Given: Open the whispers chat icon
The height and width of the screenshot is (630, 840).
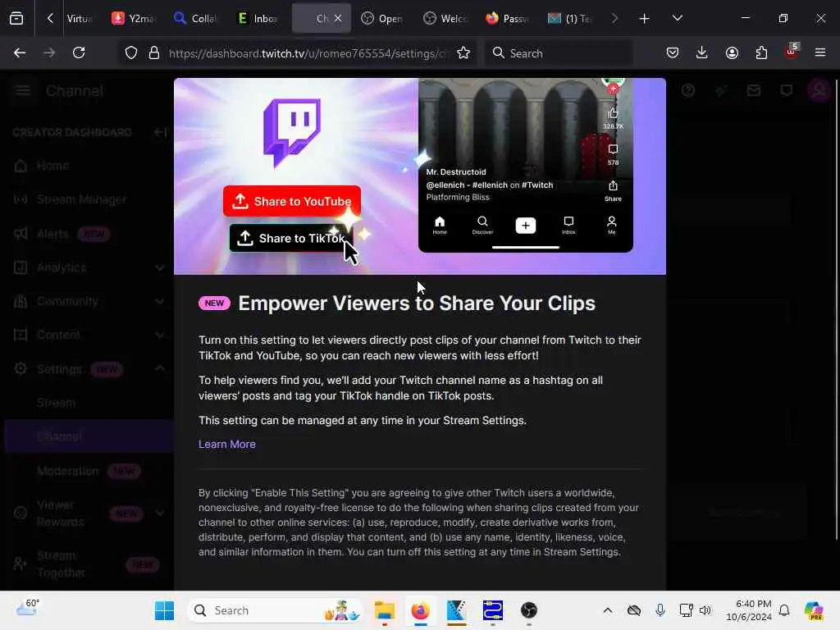Looking at the screenshot, I should coord(787,90).
